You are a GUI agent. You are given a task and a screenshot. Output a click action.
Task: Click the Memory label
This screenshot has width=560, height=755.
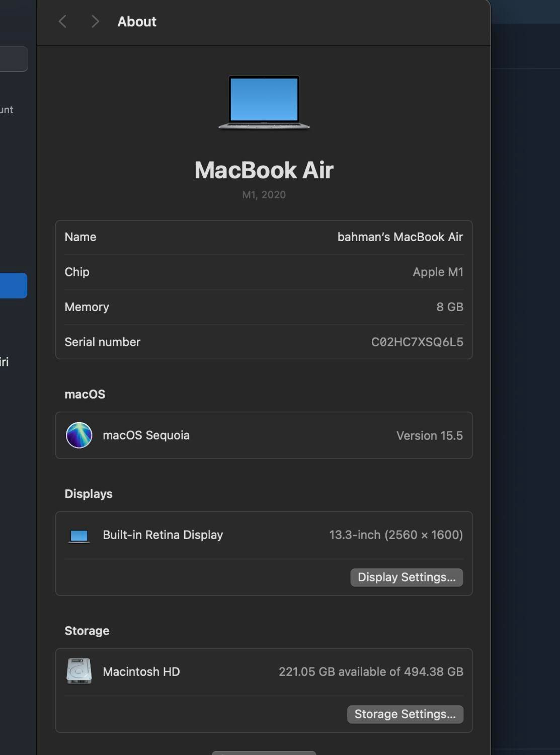[x=87, y=307]
